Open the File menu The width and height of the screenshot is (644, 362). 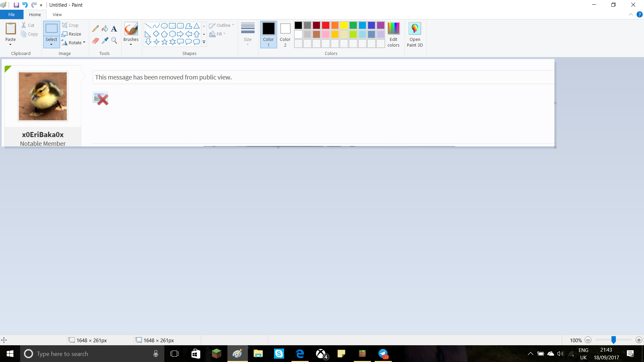tap(11, 14)
